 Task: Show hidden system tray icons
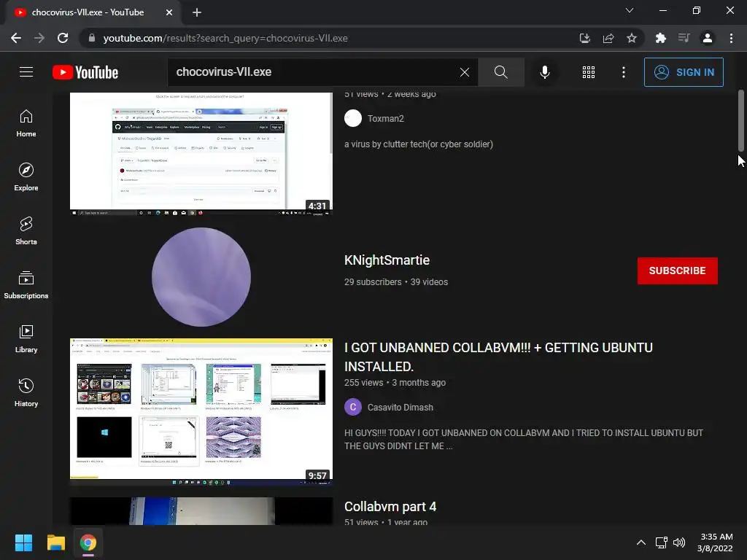[x=641, y=542]
